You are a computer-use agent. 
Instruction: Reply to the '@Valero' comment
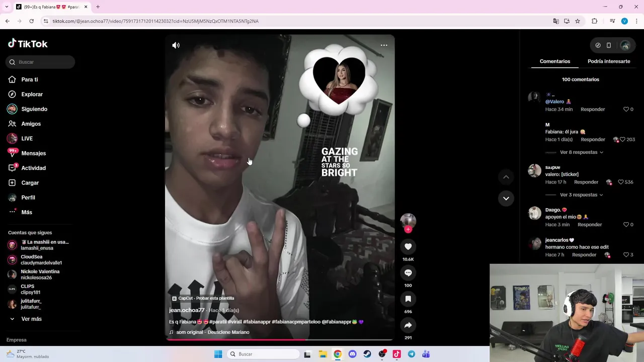[593, 109]
